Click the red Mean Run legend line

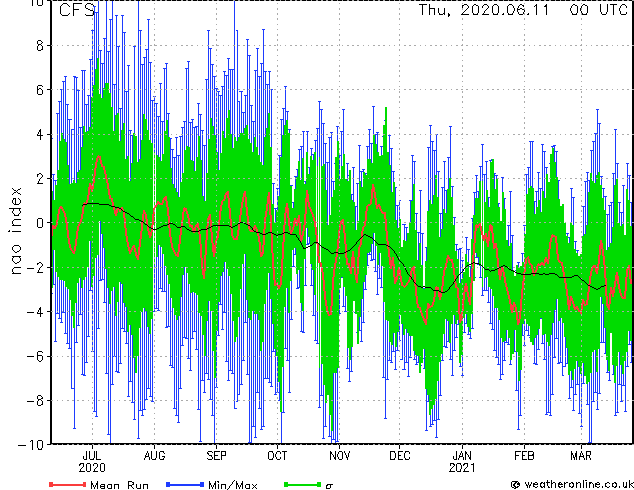click(x=67, y=484)
